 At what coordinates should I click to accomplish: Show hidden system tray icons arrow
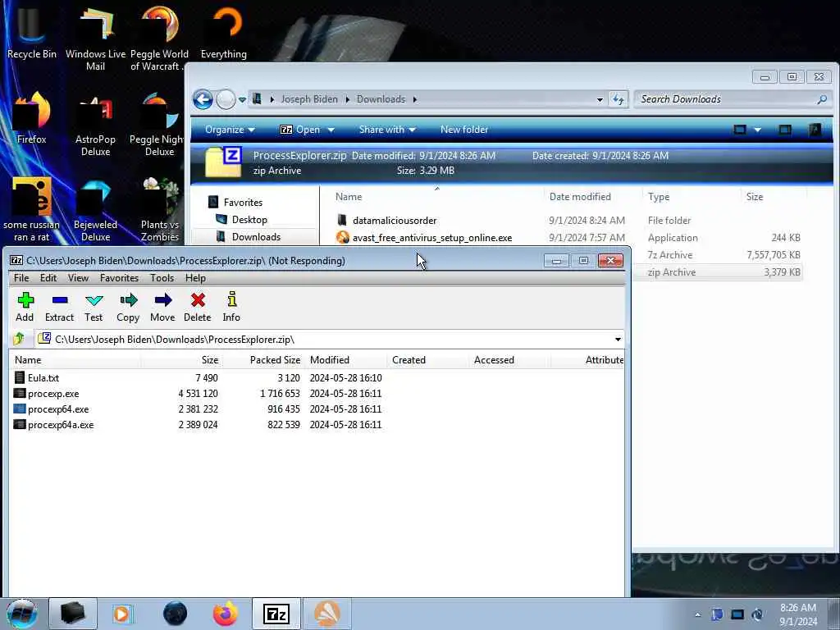697,614
